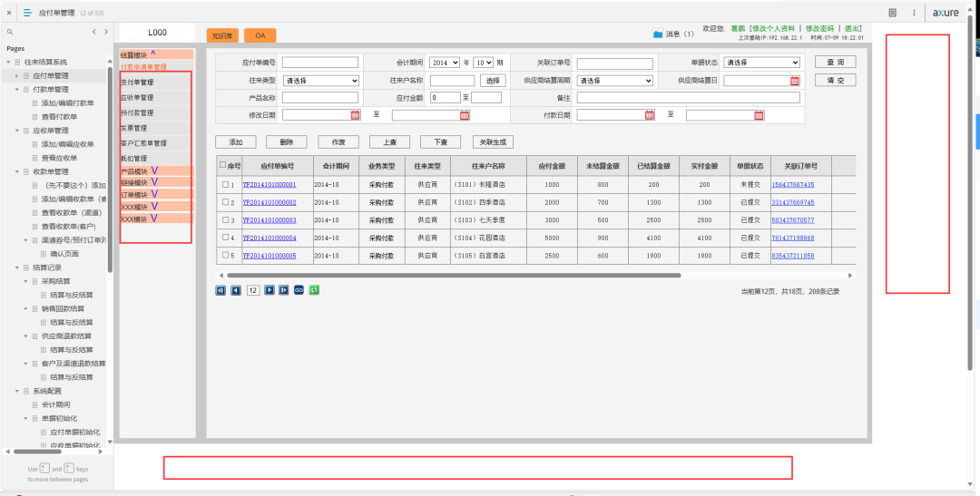Collapse the 结算记录 tree node

17,267
